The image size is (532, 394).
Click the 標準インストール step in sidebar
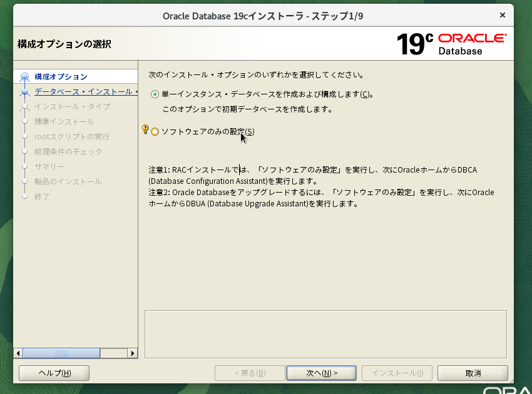[x=64, y=121]
